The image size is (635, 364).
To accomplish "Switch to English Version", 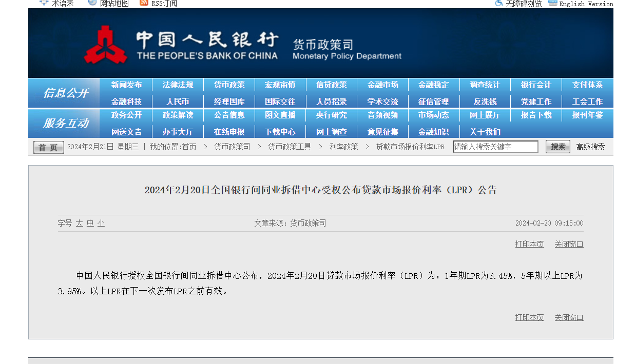I will click(x=586, y=3).
